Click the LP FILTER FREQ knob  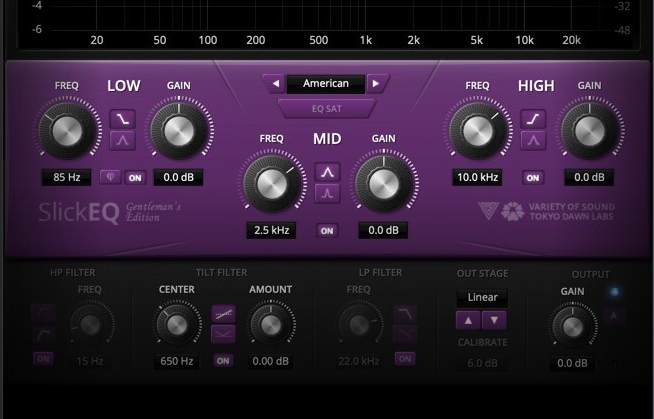click(359, 325)
